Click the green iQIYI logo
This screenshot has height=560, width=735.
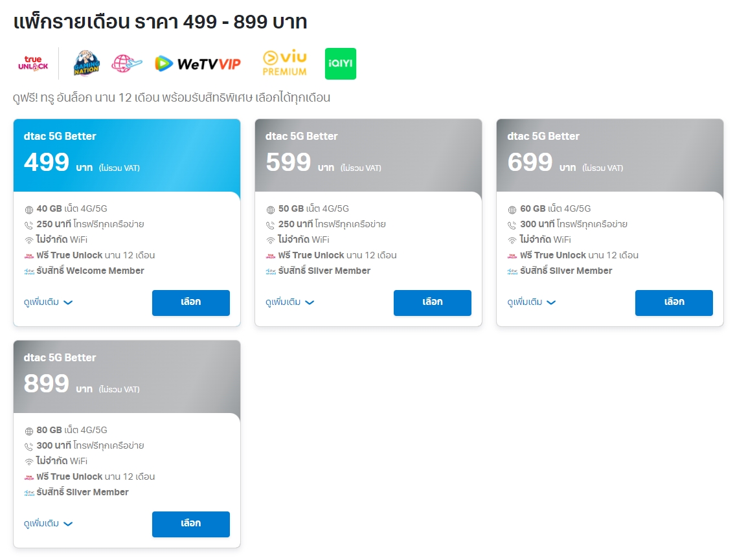point(341,63)
